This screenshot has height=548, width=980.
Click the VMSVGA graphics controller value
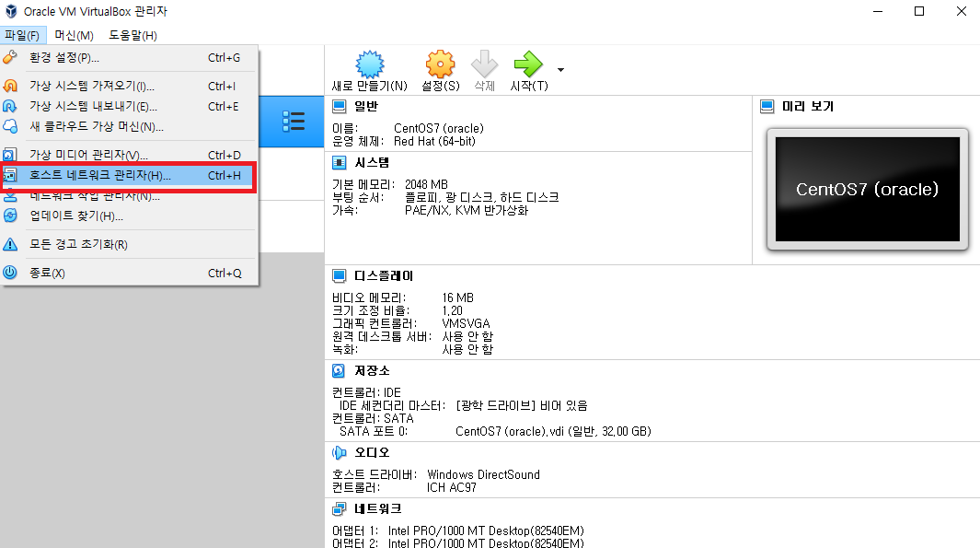466,323
